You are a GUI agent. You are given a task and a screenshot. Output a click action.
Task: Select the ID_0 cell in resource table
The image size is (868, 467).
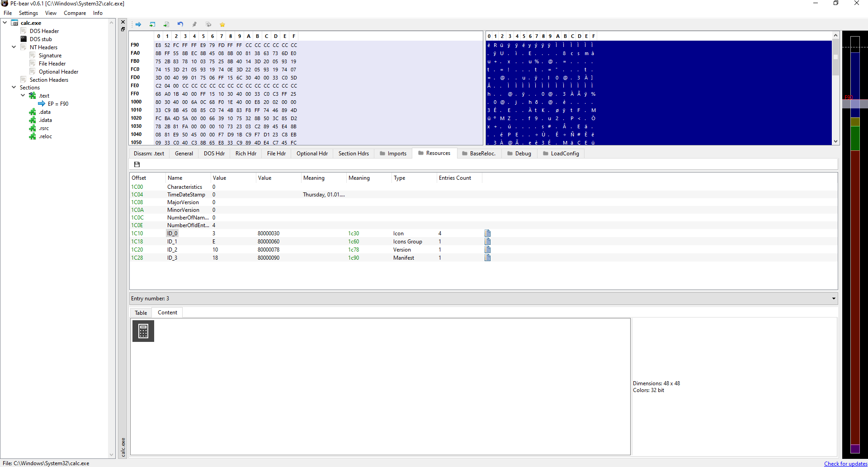172,233
